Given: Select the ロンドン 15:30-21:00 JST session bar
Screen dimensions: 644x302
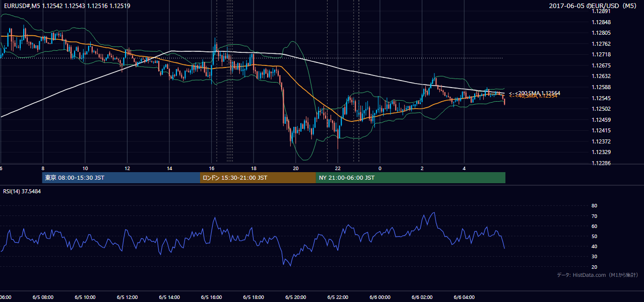Looking at the screenshot, I should click(x=258, y=178).
